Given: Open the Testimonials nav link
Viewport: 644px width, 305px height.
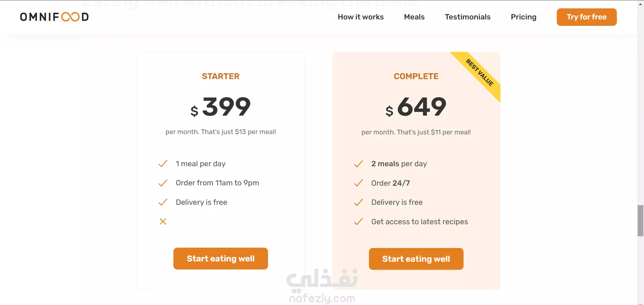Looking at the screenshot, I should point(468,17).
